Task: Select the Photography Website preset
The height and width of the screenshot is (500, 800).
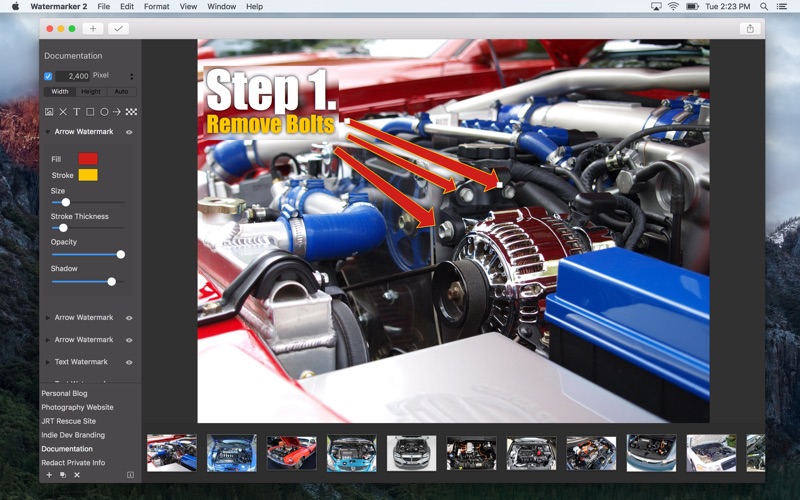Action: (78, 407)
